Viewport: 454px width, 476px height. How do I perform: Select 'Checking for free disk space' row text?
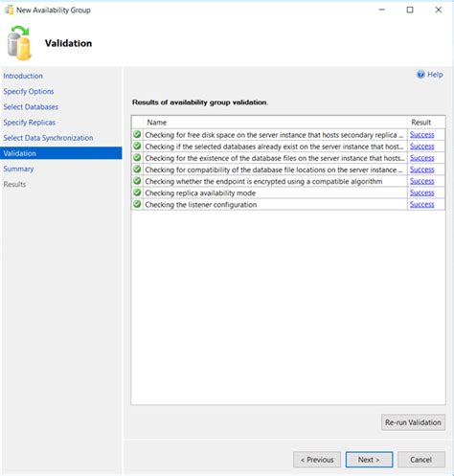(x=274, y=135)
